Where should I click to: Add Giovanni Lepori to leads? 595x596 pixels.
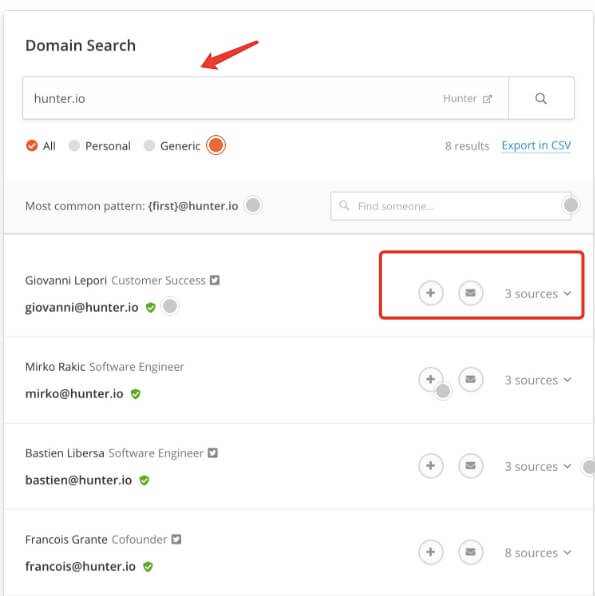431,293
